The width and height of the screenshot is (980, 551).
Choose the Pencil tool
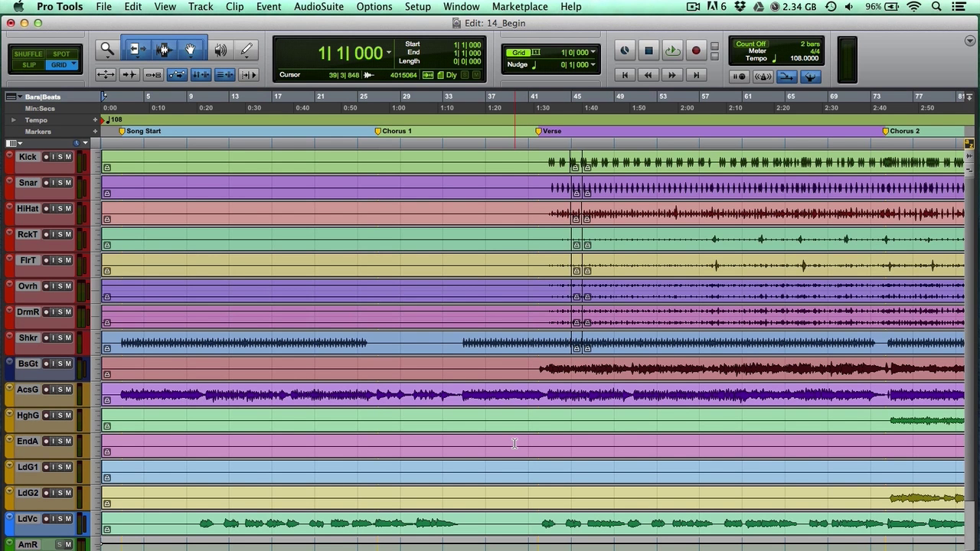click(247, 50)
